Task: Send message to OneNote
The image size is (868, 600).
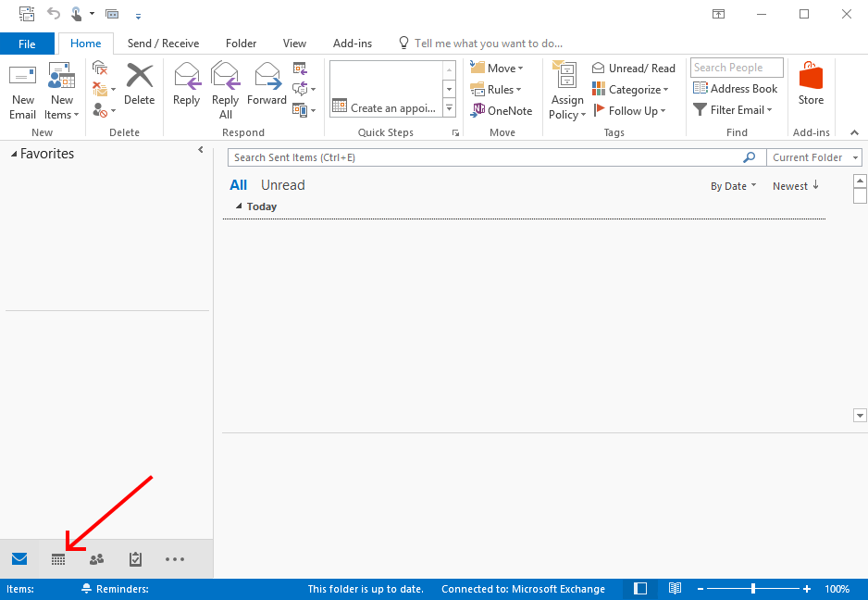Action: click(501, 110)
